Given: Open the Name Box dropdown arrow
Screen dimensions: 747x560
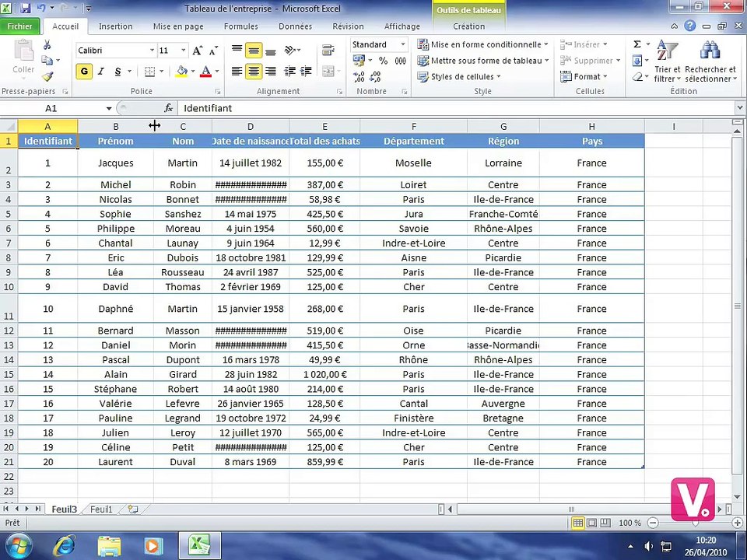Looking at the screenshot, I should point(109,109).
